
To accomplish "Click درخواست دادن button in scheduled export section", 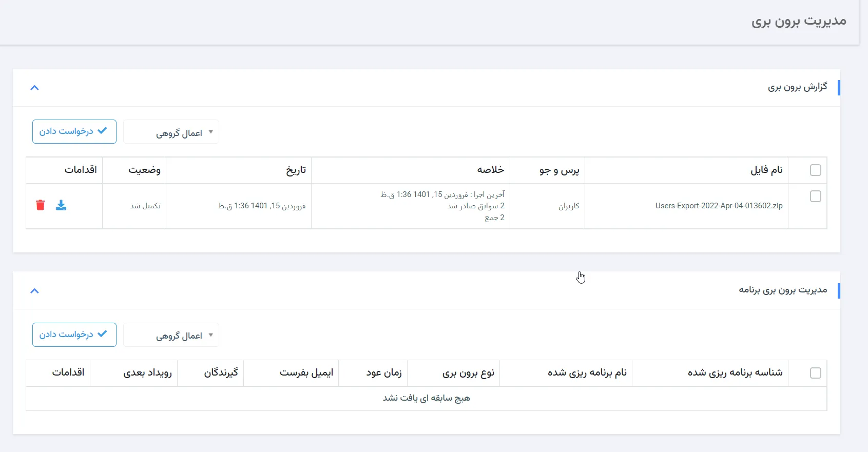I will pyautogui.click(x=74, y=335).
